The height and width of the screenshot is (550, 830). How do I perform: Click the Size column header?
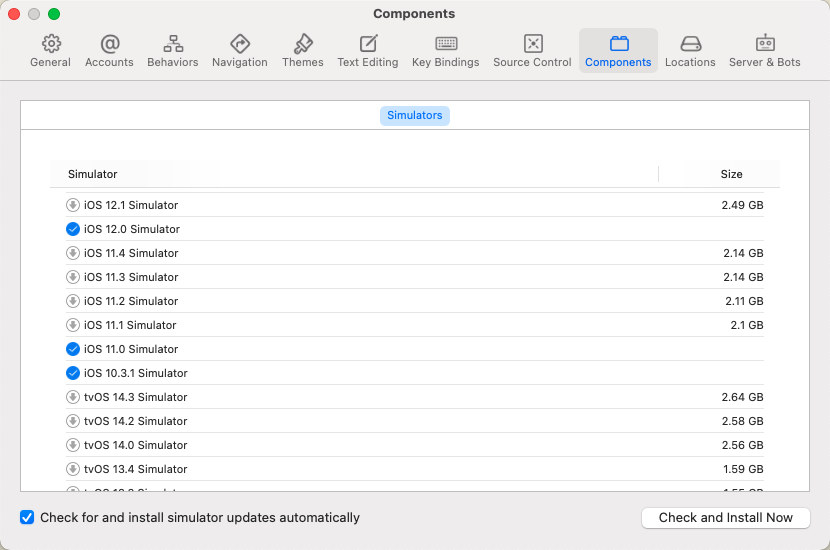click(x=731, y=174)
